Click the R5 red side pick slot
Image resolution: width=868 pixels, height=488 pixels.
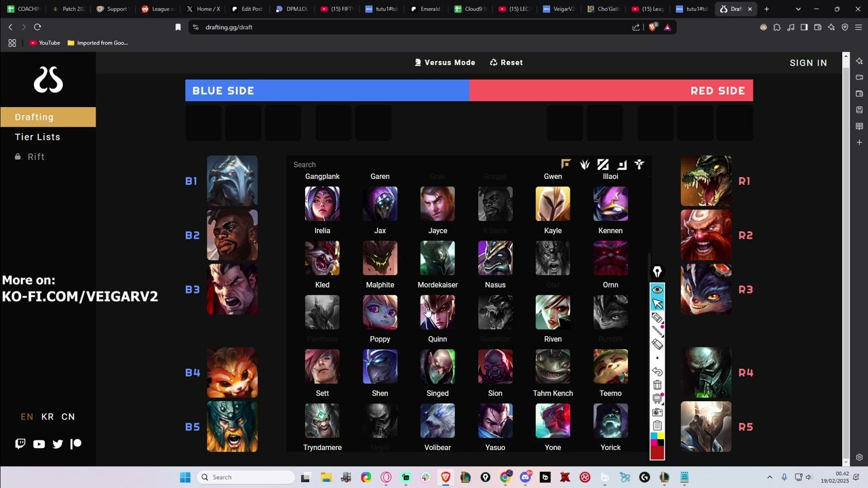(x=706, y=427)
